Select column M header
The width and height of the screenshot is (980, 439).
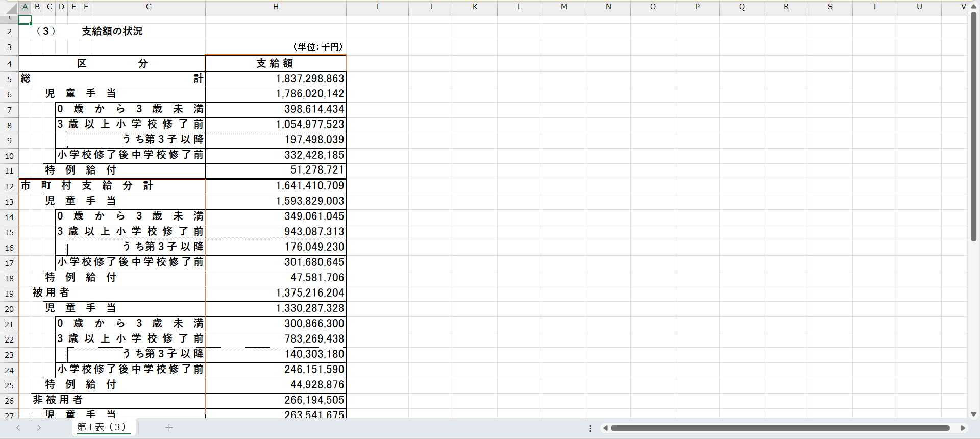coord(563,7)
